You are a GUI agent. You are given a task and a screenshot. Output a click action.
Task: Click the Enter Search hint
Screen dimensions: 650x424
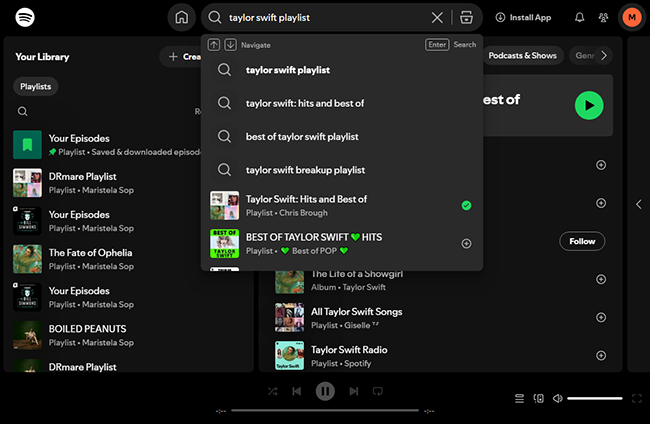tap(451, 45)
